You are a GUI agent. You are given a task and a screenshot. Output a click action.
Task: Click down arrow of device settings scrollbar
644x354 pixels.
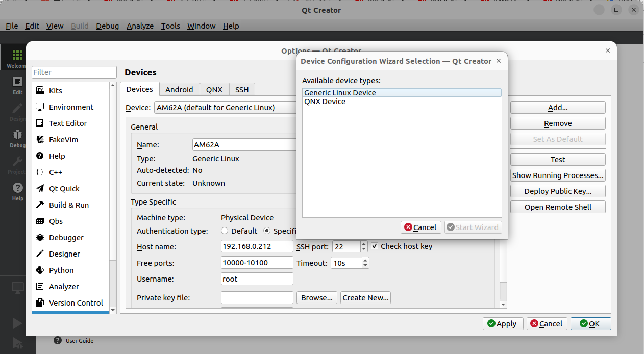pos(503,305)
